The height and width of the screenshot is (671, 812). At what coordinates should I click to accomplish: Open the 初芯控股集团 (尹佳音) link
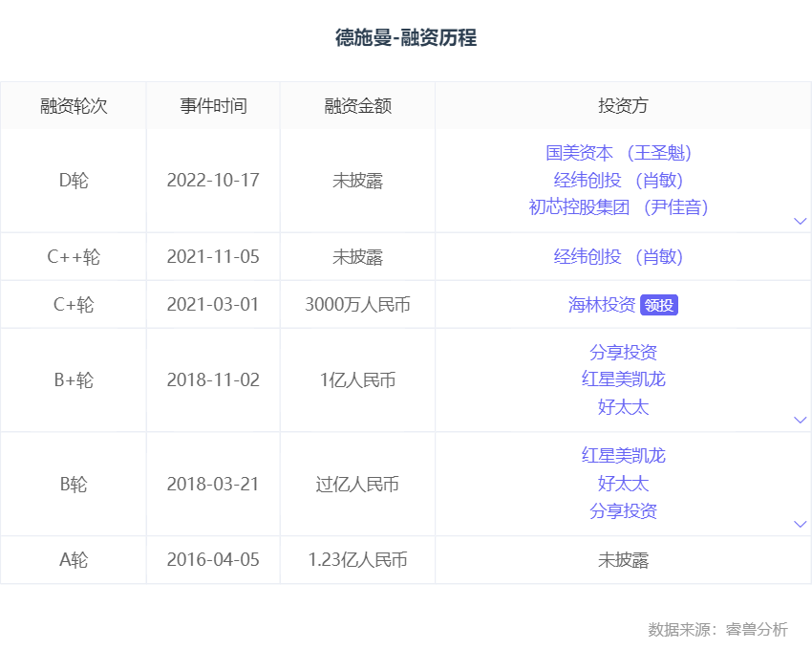619,207
